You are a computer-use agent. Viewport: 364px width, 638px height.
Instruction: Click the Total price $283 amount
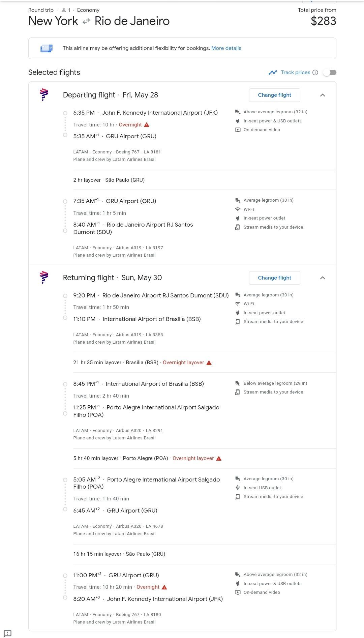point(323,21)
